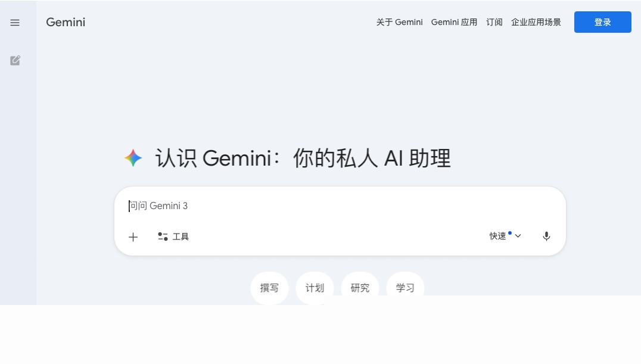Open the 订阅 page
Image resolution: width=641 pixels, height=364 pixels.
pos(494,22)
